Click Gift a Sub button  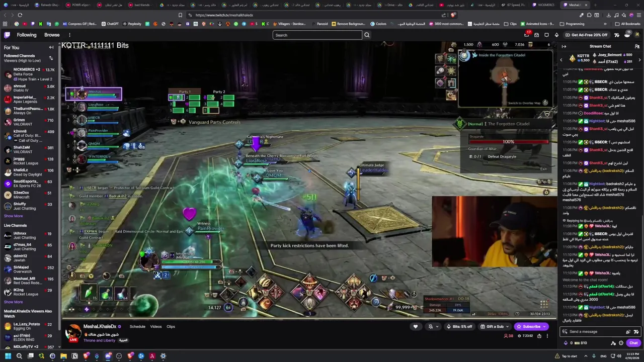tap(494, 326)
